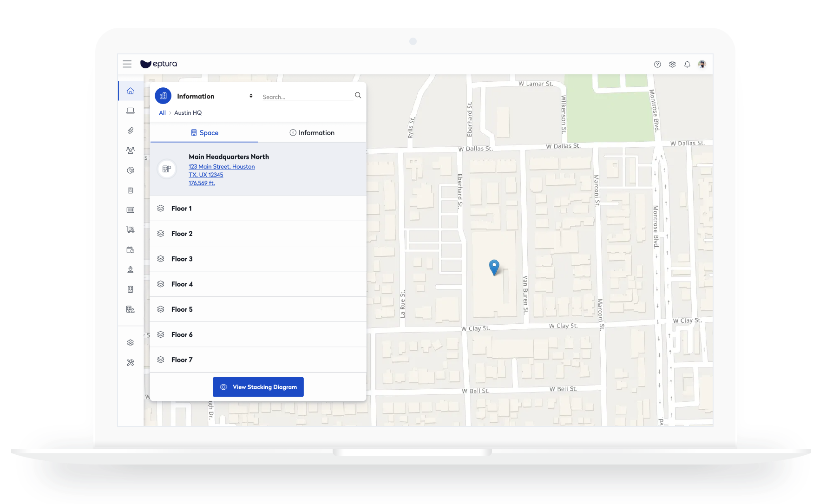
Task: Click the Eptura logo
Action: tap(159, 64)
